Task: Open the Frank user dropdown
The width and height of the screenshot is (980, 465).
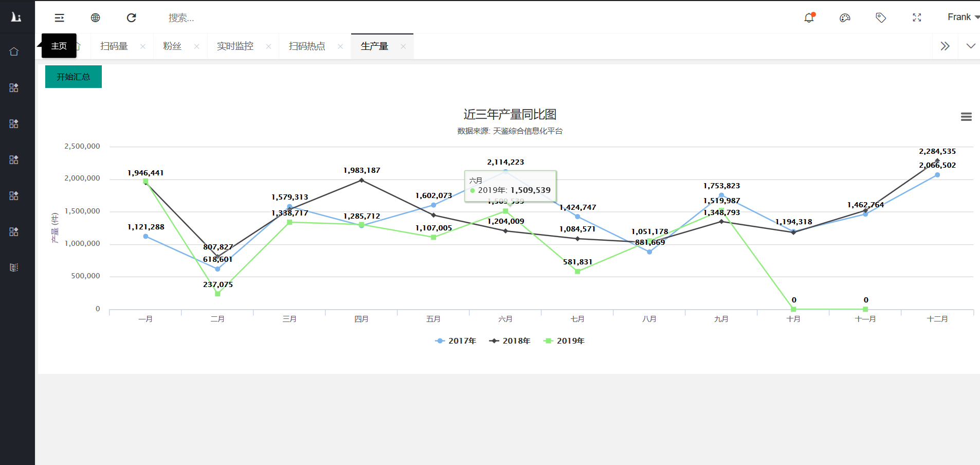Action: click(963, 17)
